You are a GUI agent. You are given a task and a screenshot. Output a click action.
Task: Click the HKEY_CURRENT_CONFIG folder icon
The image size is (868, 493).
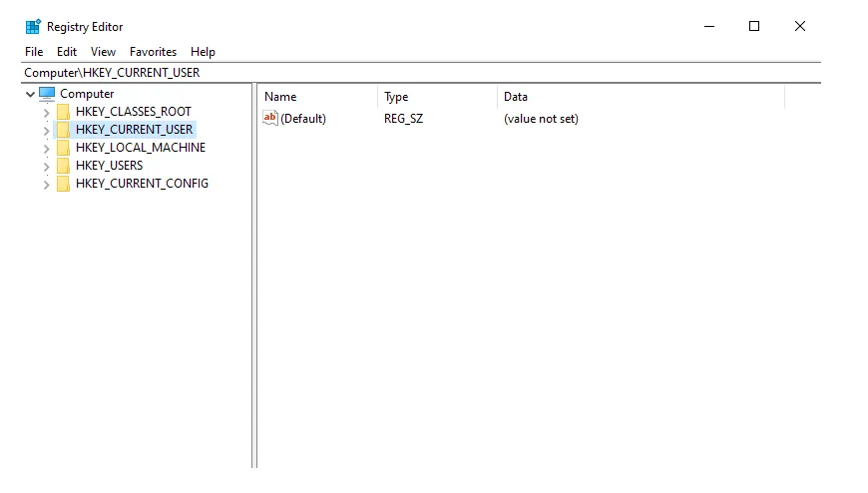[x=64, y=184]
